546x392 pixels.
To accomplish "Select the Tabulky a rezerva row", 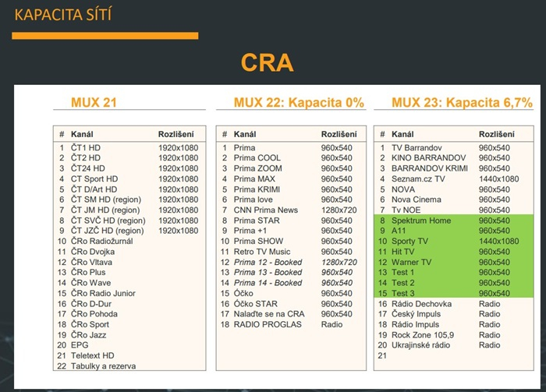I will pyautogui.click(x=103, y=366).
